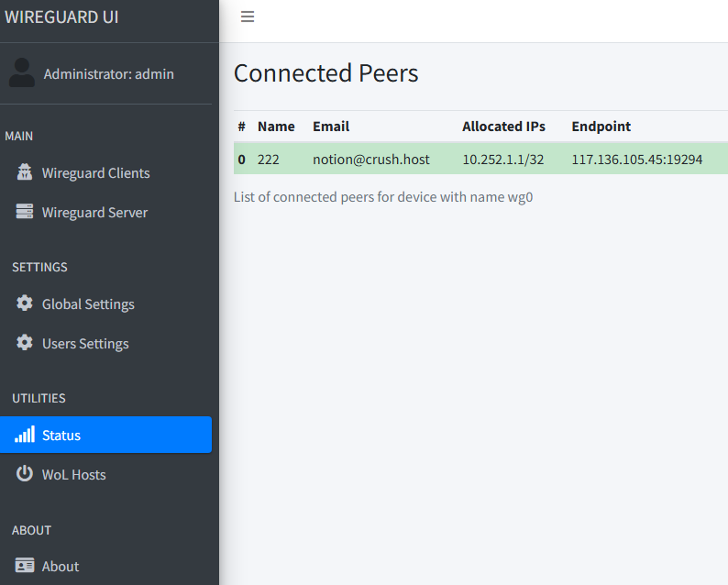Open the About page link
The width and height of the screenshot is (728, 585).
61,567
